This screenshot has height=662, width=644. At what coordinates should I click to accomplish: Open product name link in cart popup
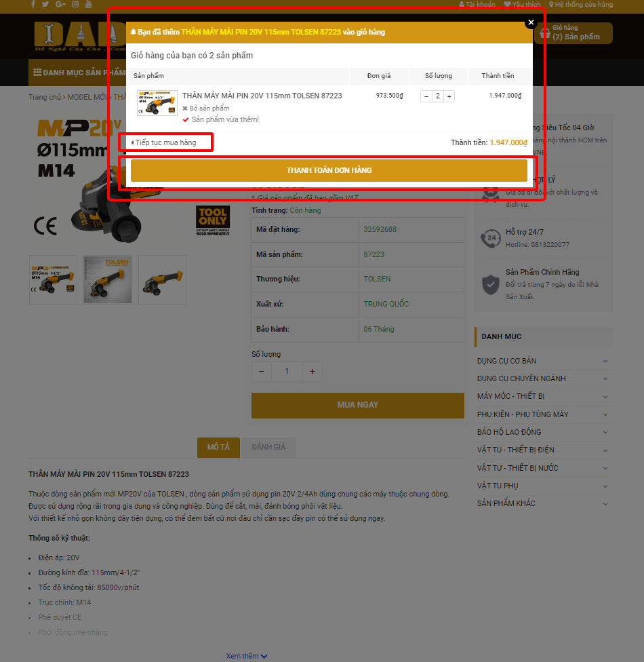click(x=262, y=96)
